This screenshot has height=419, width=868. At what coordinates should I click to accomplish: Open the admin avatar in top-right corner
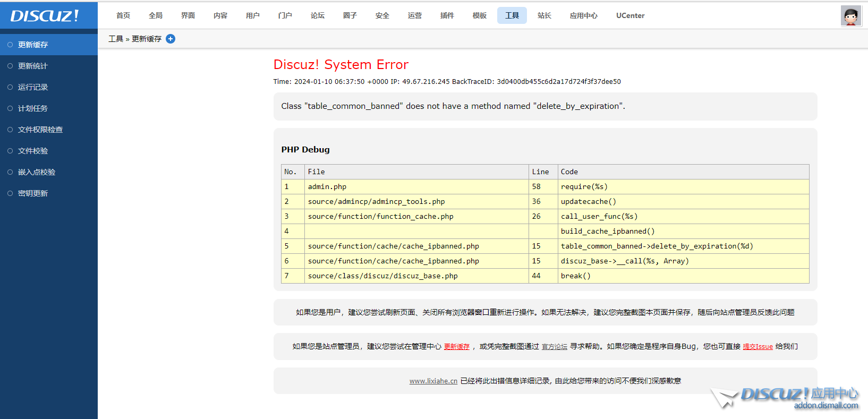[850, 16]
